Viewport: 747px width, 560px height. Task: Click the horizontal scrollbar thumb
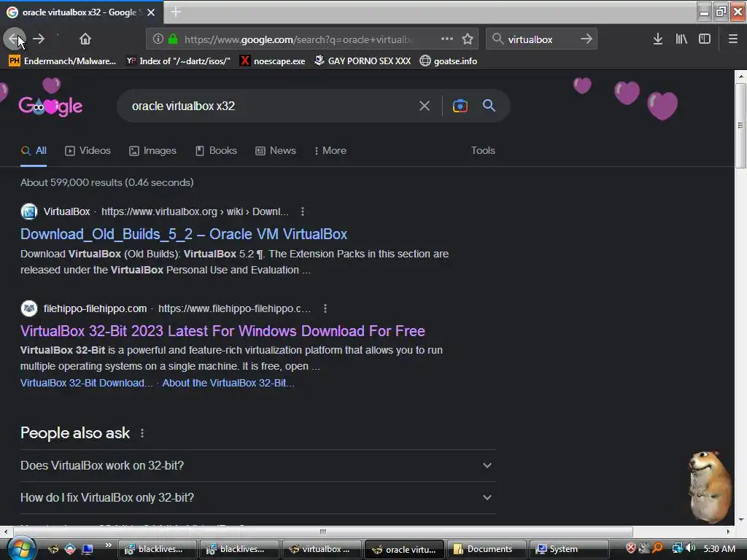[x=323, y=532]
